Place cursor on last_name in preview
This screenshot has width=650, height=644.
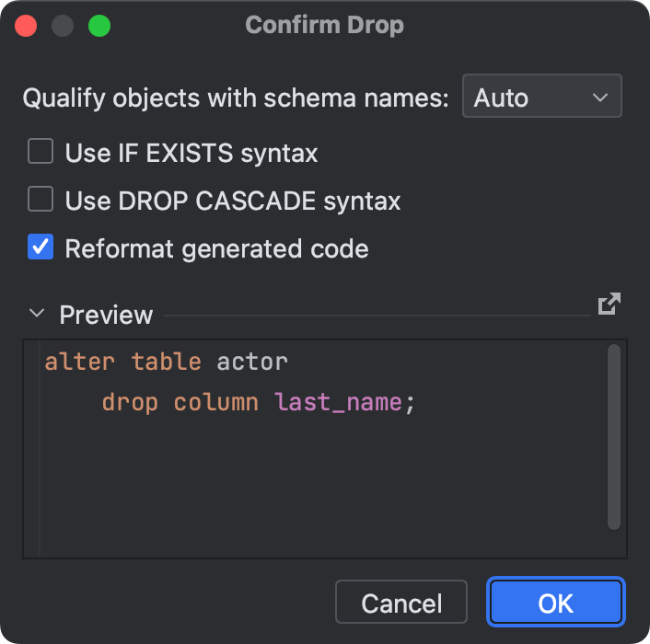338,402
